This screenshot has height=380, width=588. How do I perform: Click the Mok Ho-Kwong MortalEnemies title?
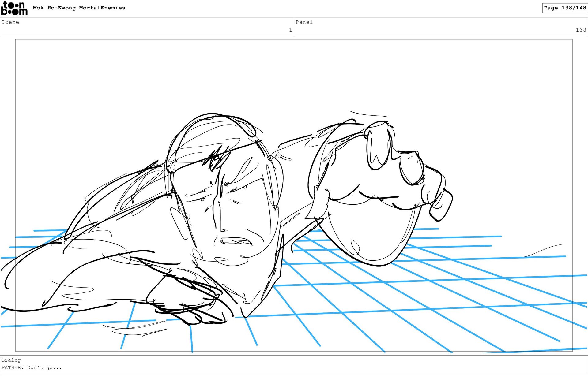(79, 8)
